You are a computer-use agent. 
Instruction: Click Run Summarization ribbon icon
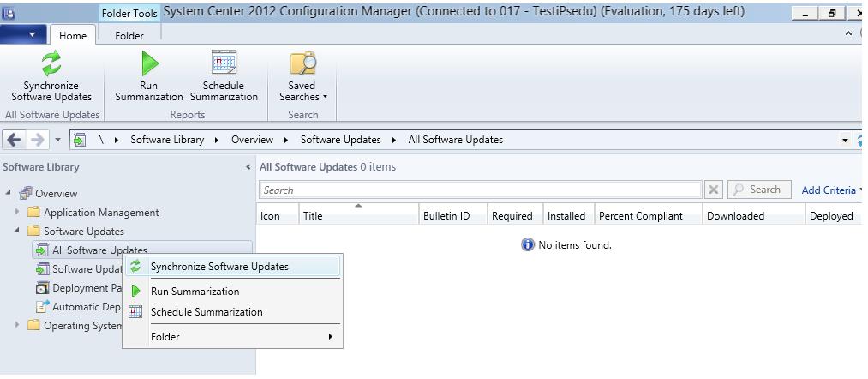point(149,63)
